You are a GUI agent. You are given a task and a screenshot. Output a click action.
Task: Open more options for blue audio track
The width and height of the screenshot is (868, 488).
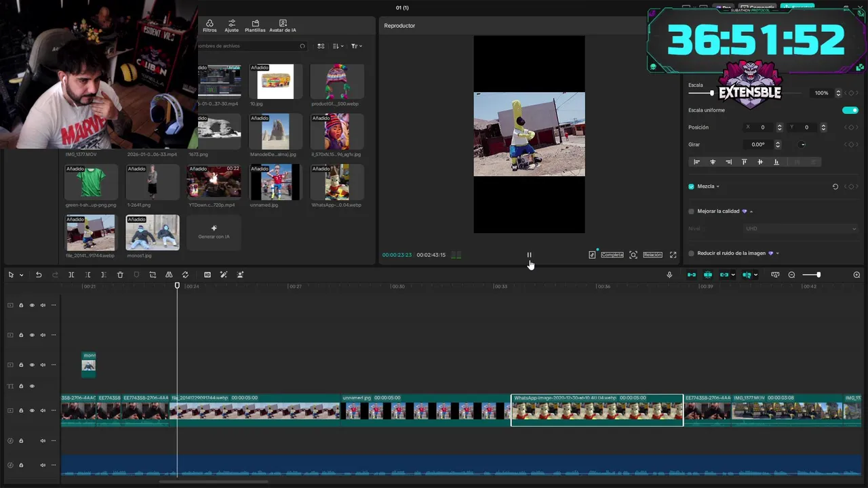54,465
